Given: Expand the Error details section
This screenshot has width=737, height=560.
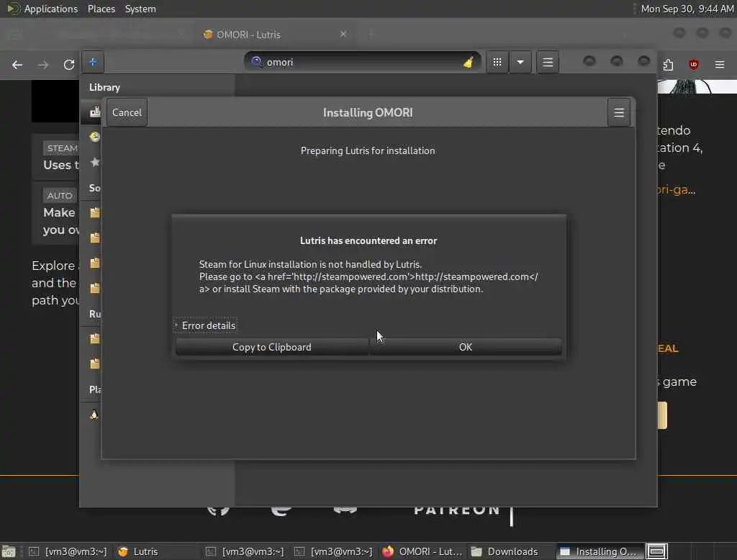Looking at the screenshot, I should pyautogui.click(x=205, y=325).
